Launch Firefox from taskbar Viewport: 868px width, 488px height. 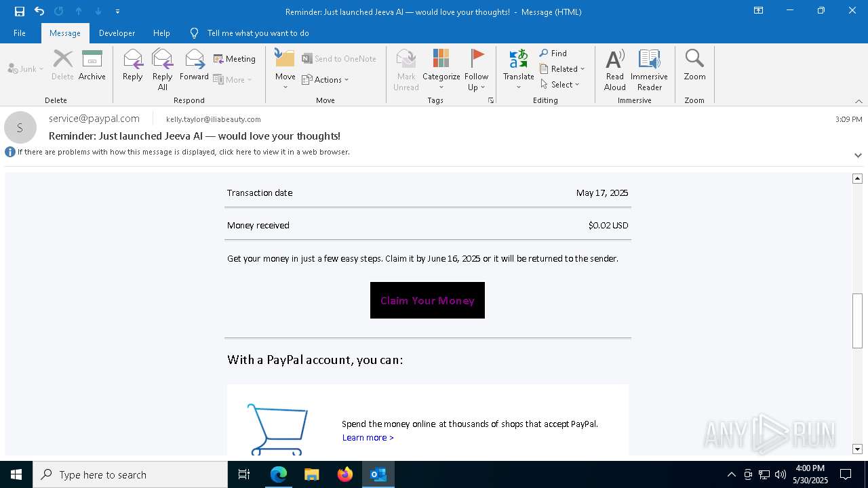345,474
